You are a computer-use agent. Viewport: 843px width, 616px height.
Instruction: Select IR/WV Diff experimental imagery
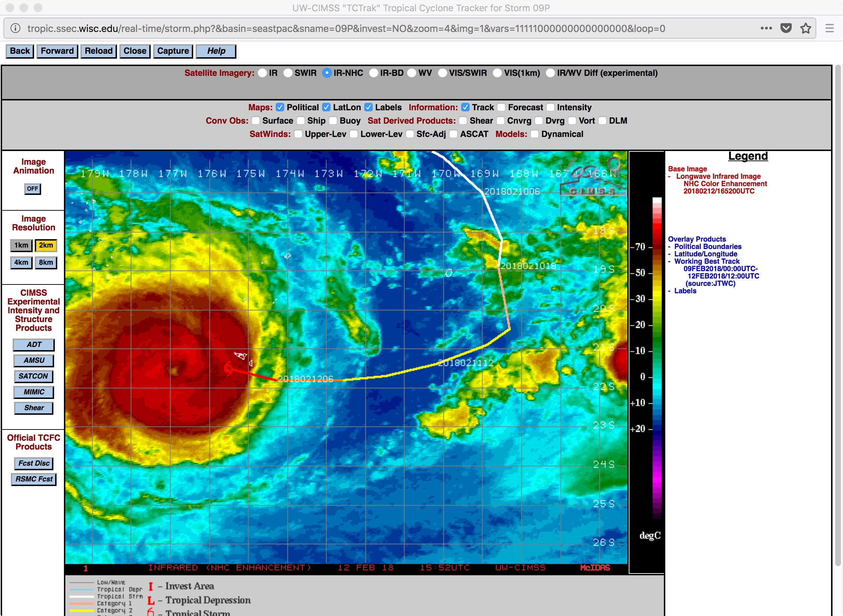point(550,73)
